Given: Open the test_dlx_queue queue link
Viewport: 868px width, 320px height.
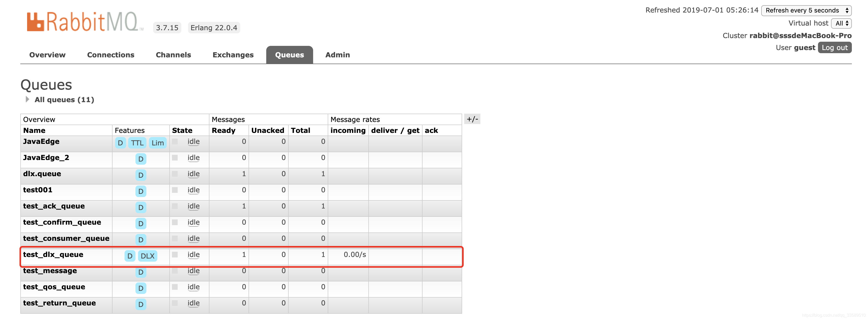Looking at the screenshot, I should pyautogui.click(x=53, y=255).
